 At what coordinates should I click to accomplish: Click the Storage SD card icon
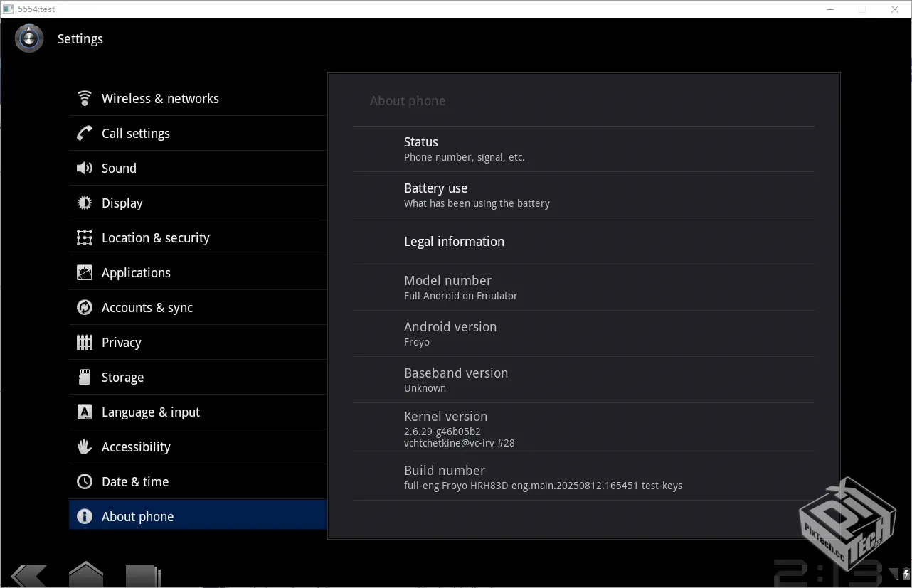click(85, 377)
